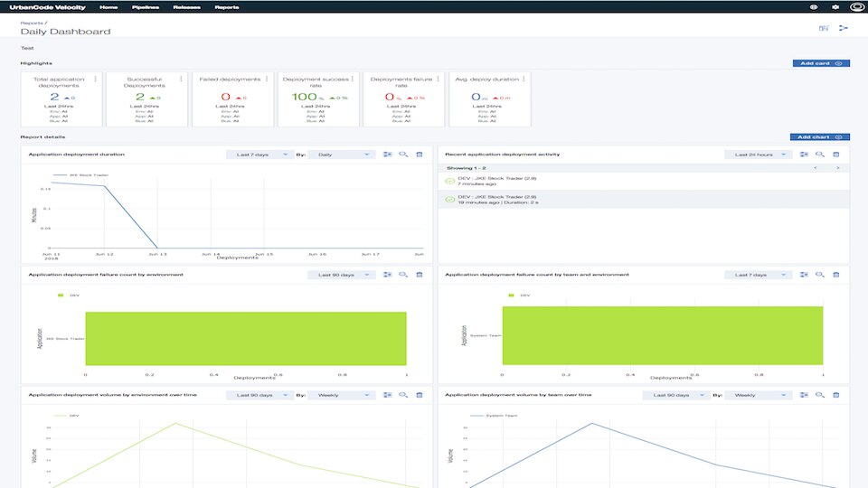Click the help icon left of the gear

tap(814, 7)
